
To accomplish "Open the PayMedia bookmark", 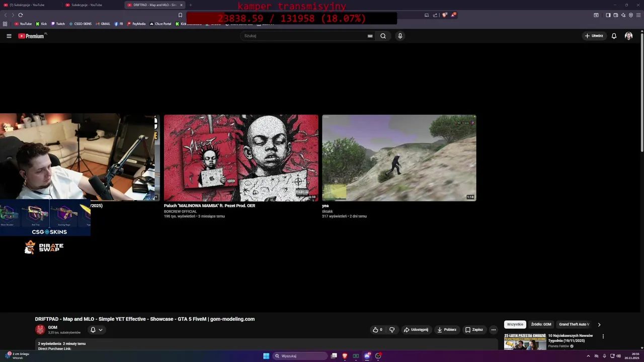I will (x=136, y=24).
